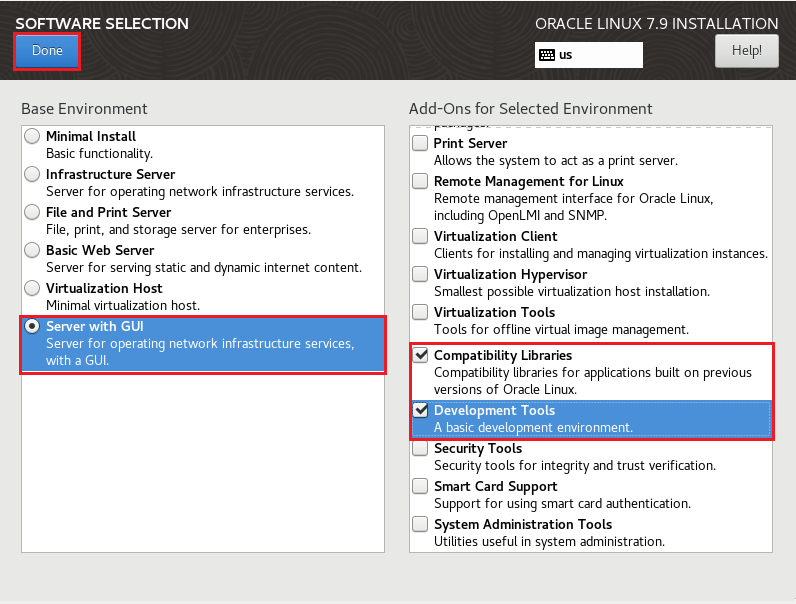
Task: Click the 'Minimal Install' label text
Action: pyautogui.click(x=91, y=136)
